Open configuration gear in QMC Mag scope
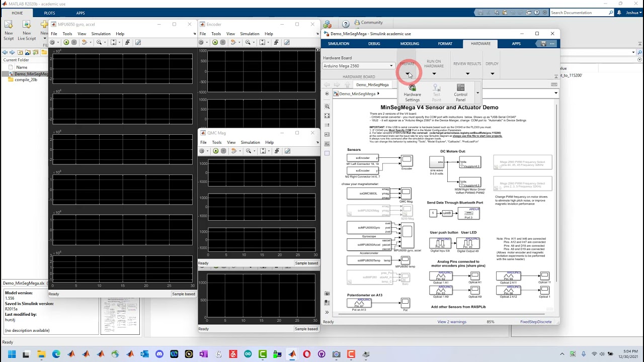Viewport: 644px width, 362px height. pyautogui.click(x=202, y=151)
